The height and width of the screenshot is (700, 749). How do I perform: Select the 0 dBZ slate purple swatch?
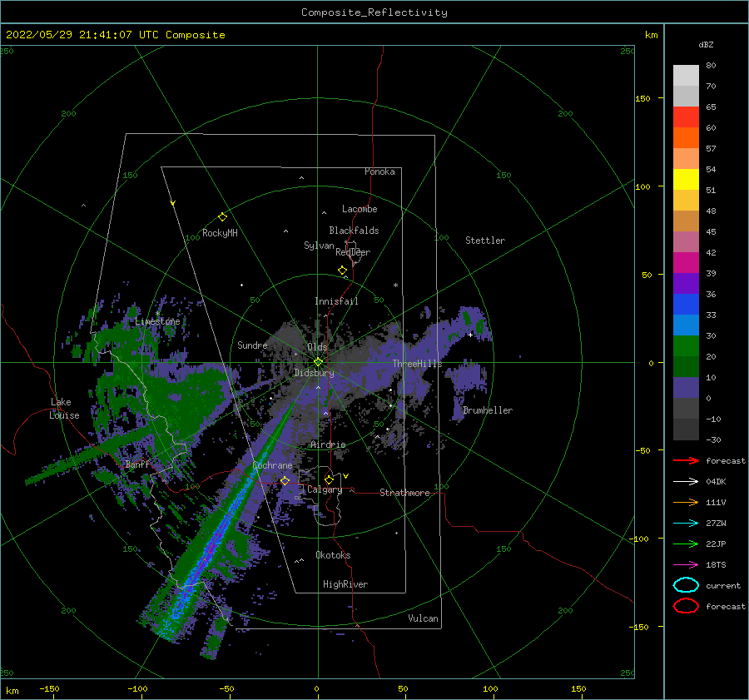(x=686, y=388)
